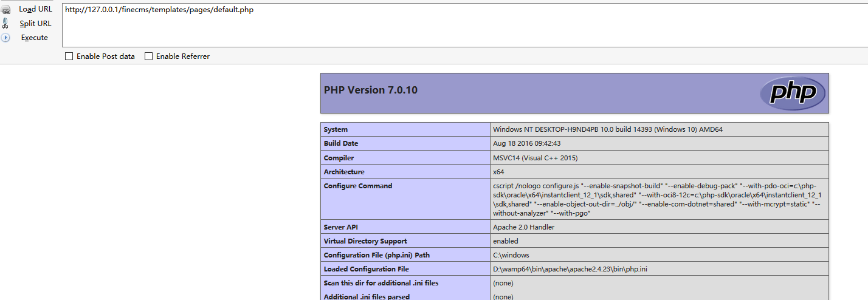Select the Configure Command row label

pyautogui.click(x=358, y=186)
